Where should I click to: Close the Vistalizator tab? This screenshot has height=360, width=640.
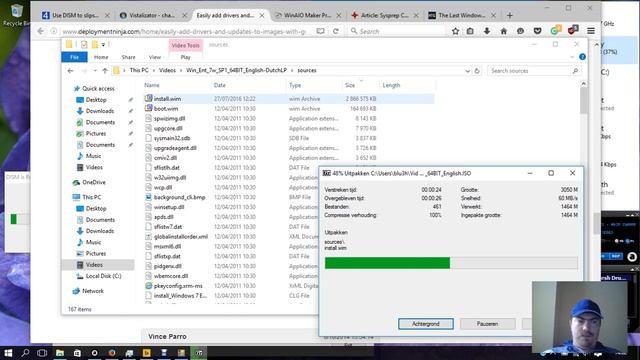click(x=184, y=16)
